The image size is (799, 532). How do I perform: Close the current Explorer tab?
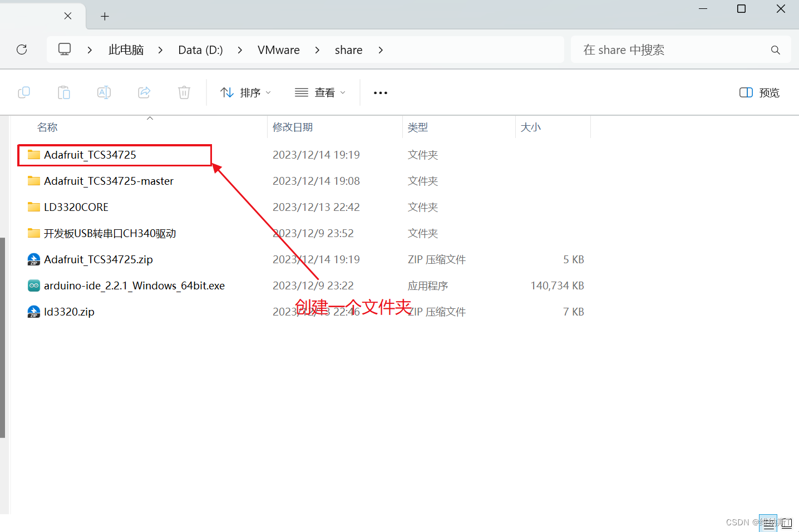click(68, 16)
